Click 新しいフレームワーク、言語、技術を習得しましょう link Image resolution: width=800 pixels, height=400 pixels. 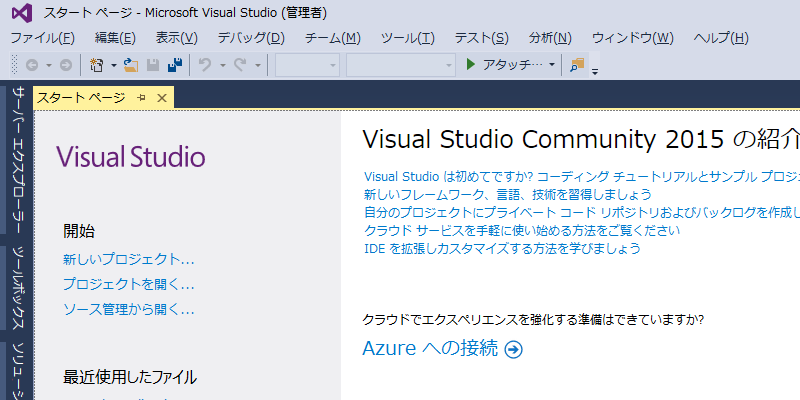508,194
